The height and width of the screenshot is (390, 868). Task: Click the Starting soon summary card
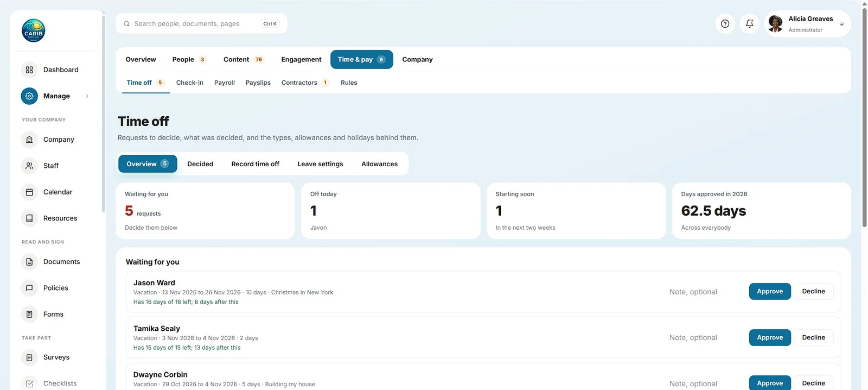576,211
